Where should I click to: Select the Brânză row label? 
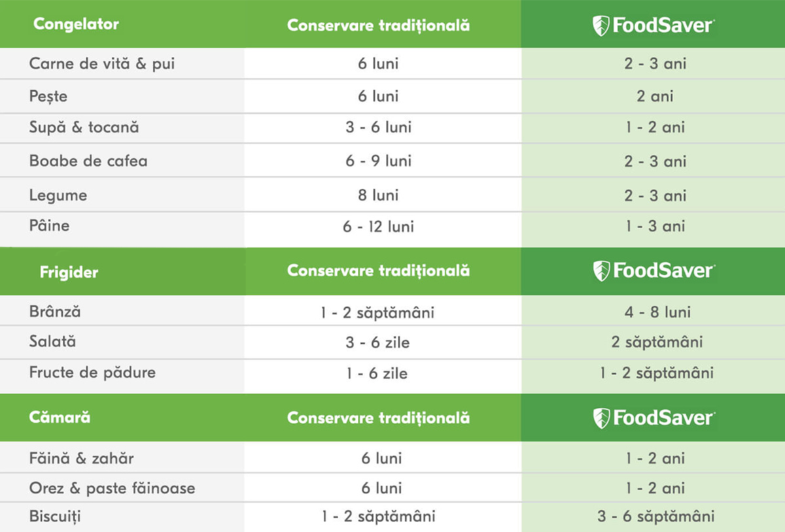click(x=55, y=312)
